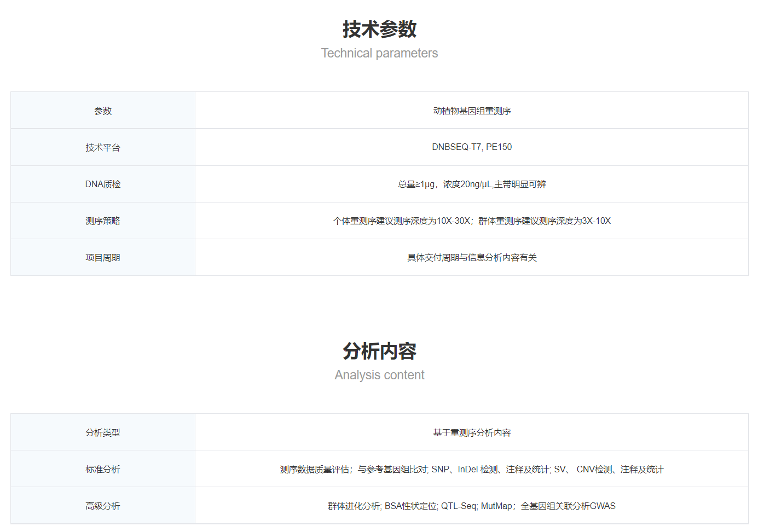Click the 项目周期 row label

pos(103,258)
